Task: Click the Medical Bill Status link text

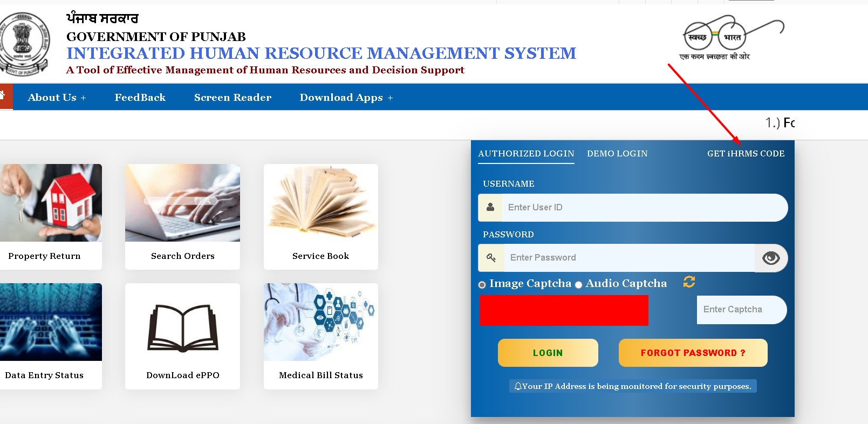Action: (321, 375)
